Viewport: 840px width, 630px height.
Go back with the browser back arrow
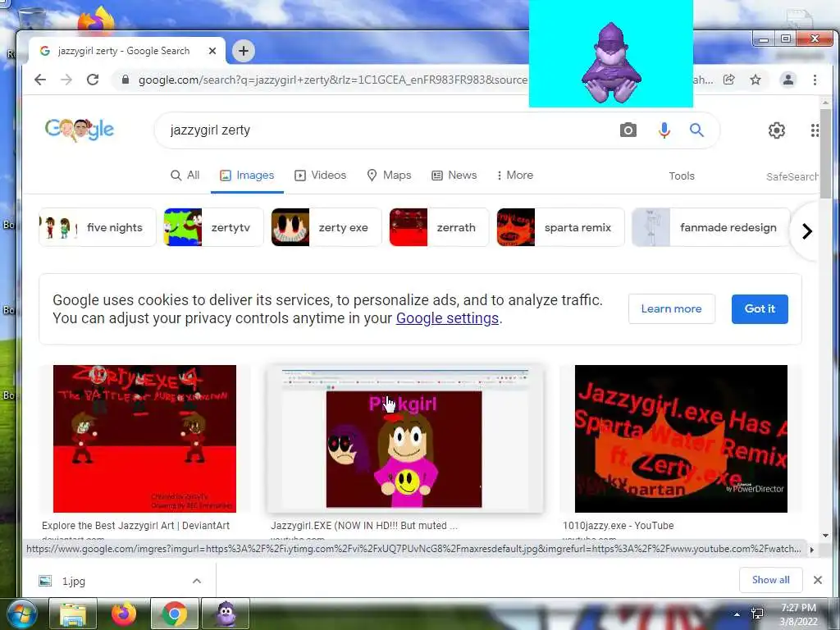40,80
